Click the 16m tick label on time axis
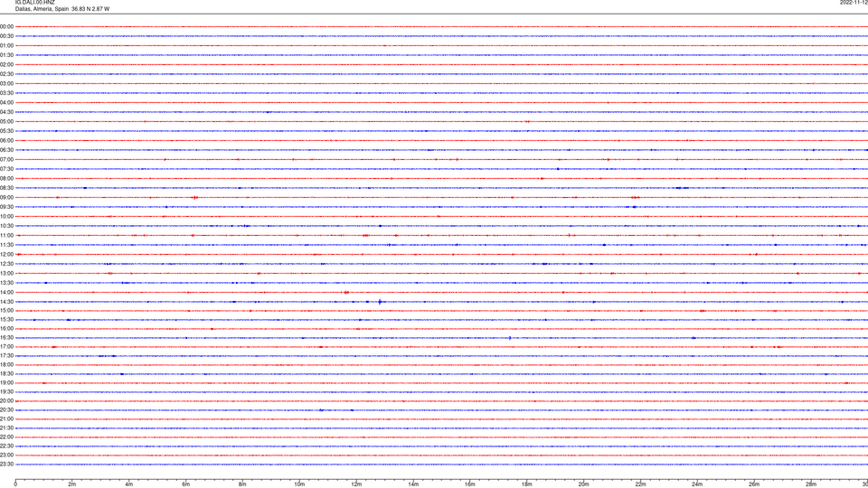Image resolution: width=868 pixels, height=488 pixels. click(x=470, y=484)
